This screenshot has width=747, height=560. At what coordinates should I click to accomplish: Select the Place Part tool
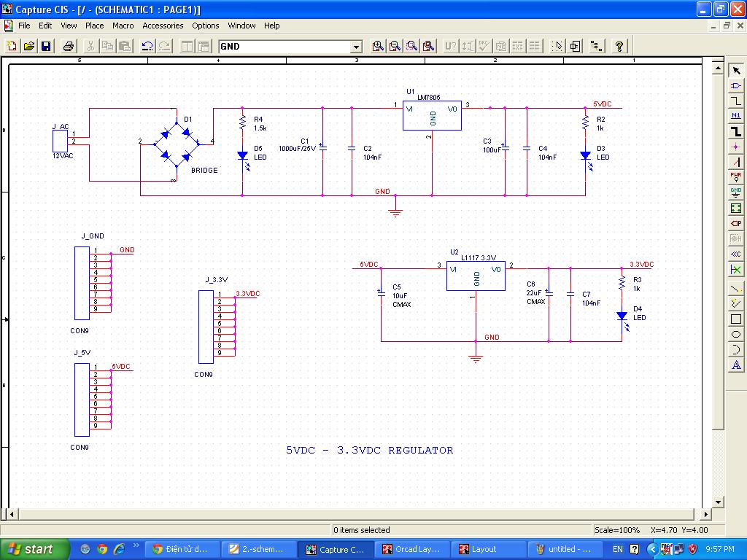[736, 86]
